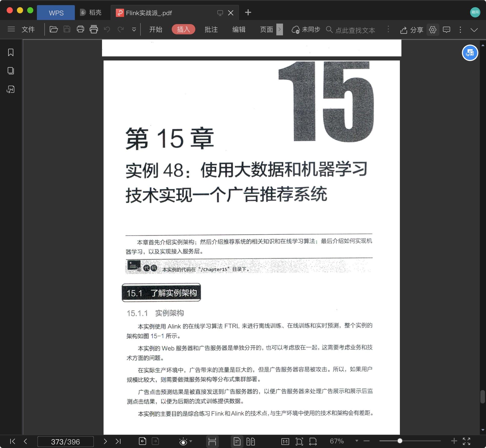Click the page number field 373/396
Viewport: 486px width, 448px height.
click(x=66, y=442)
